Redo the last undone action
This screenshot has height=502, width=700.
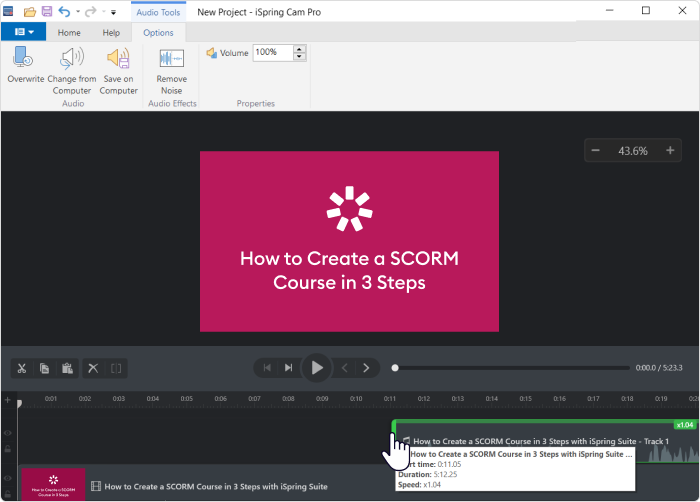pyautogui.click(x=91, y=12)
